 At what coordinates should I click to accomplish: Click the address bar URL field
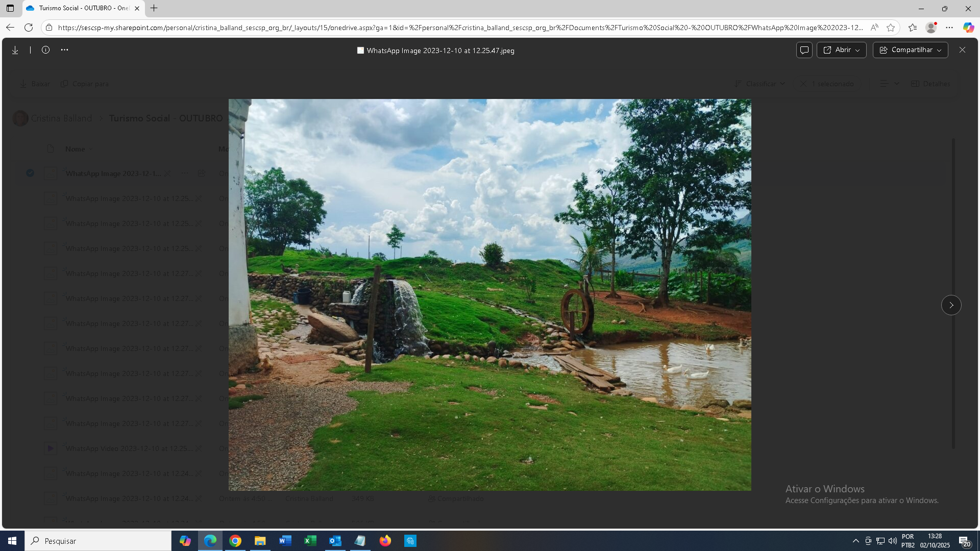(x=459, y=28)
